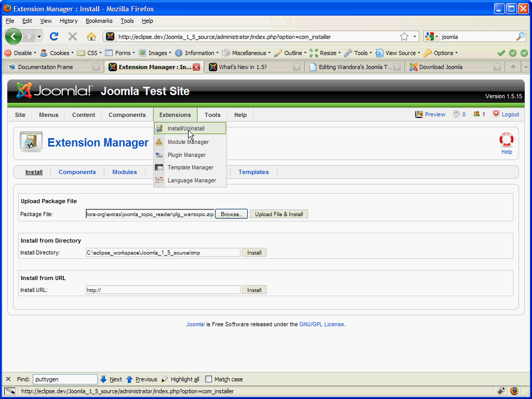
Task: Open the CSS menu in the developer toolbar
Action: pos(91,52)
